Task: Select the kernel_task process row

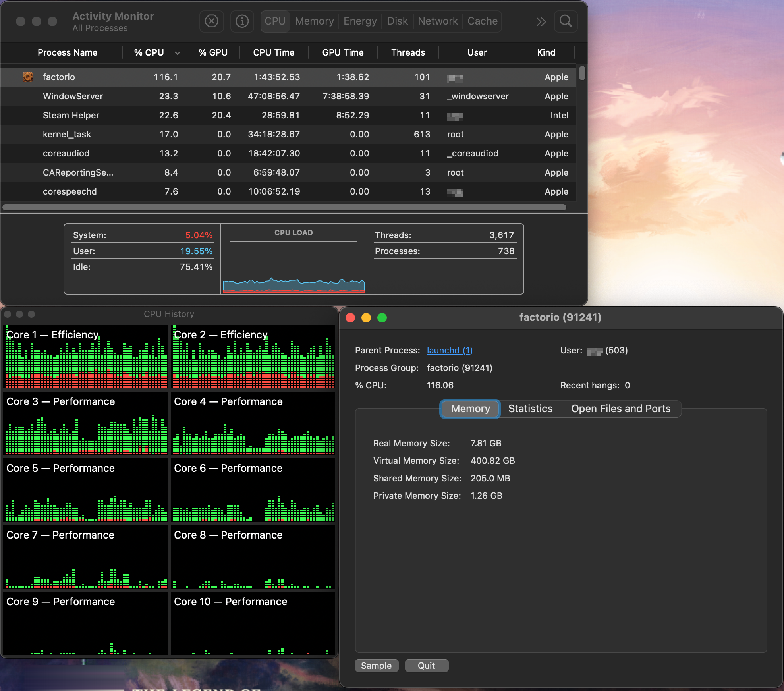Action: tap(288, 134)
